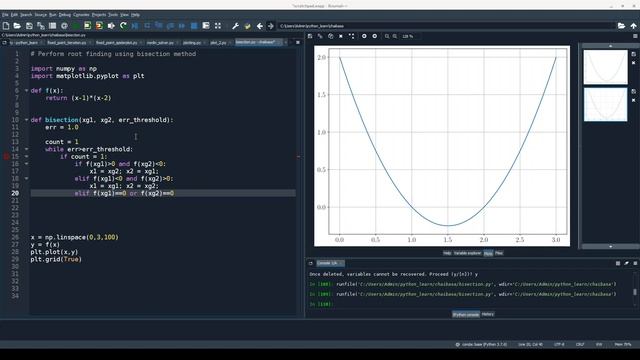The width and height of the screenshot is (640, 360).
Task: Run cell and advance icon
Action: tap(99, 26)
